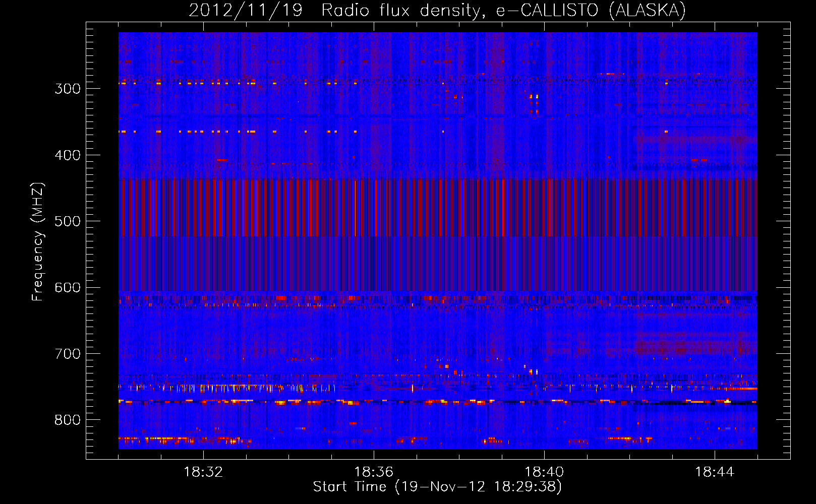Select the 600 frequency tick label
This screenshot has height=504, width=816.
(68, 288)
